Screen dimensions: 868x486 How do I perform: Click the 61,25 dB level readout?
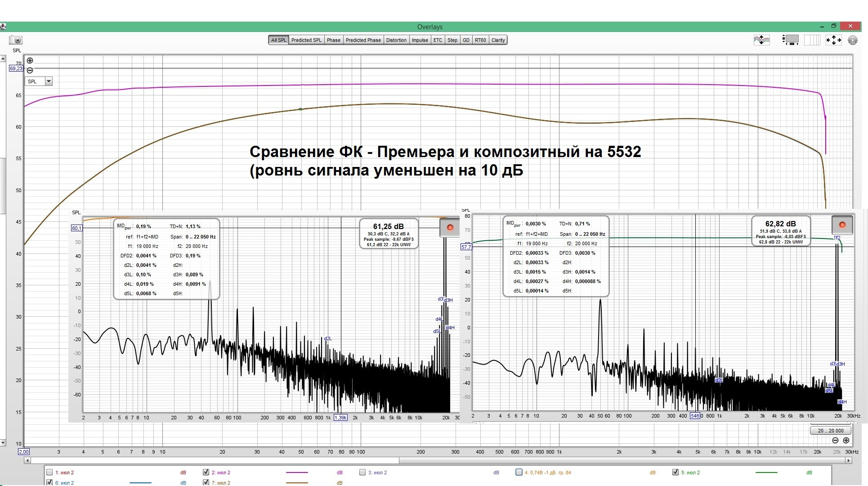tap(388, 226)
